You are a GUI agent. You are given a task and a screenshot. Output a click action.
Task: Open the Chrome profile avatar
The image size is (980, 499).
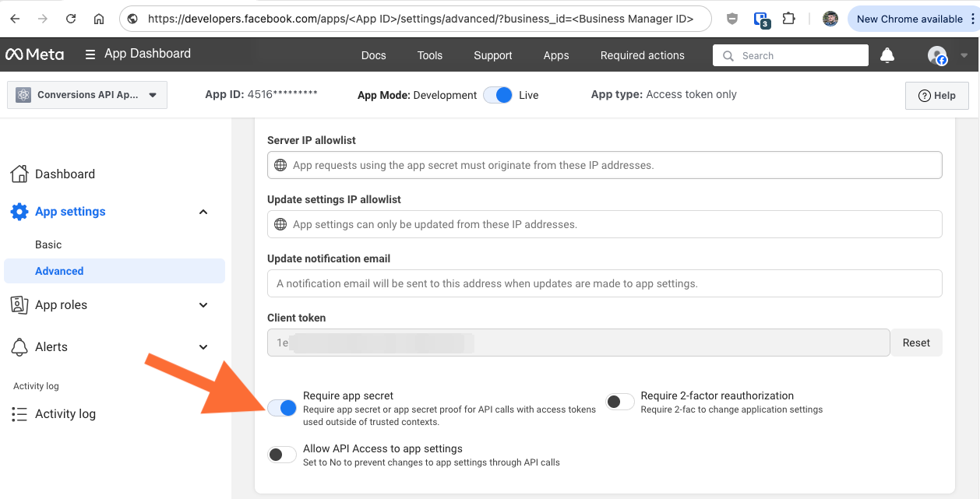pyautogui.click(x=830, y=19)
